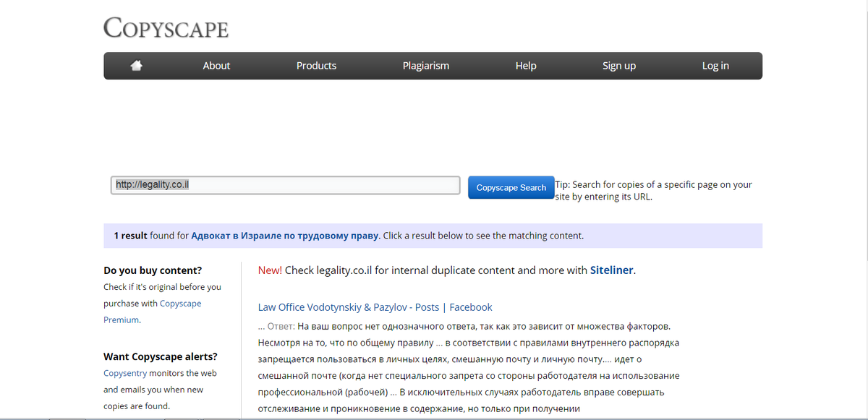Click the Copyscape logo
Viewport: 868px width, 420px height.
[x=166, y=28]
